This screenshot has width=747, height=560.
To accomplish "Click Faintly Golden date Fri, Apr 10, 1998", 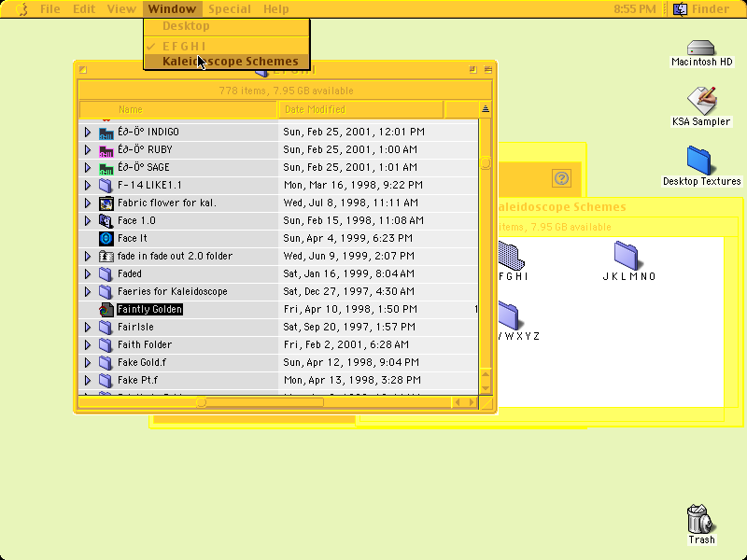I will pyautogui.click(x=350, y=310).
